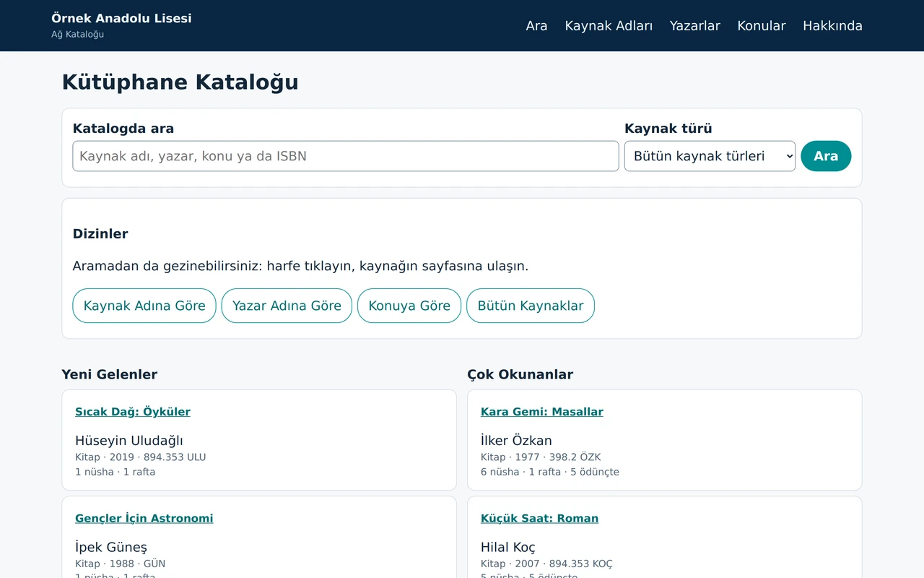Focus the Katalogda ara search field
Screen dimensions: 924x578
click(346, 156)
